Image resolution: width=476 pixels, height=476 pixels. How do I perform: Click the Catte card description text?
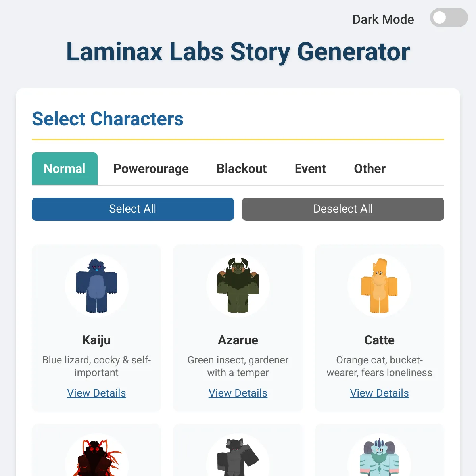(379, 366)
